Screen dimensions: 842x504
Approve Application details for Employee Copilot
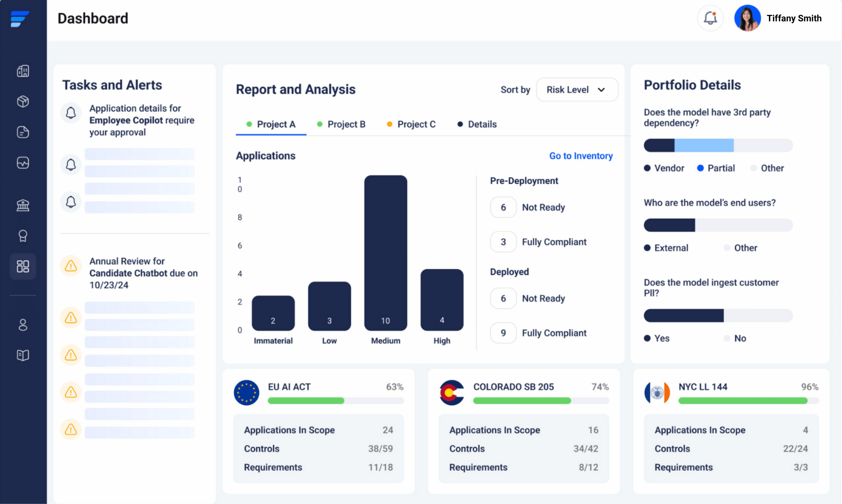coord(142,120)
